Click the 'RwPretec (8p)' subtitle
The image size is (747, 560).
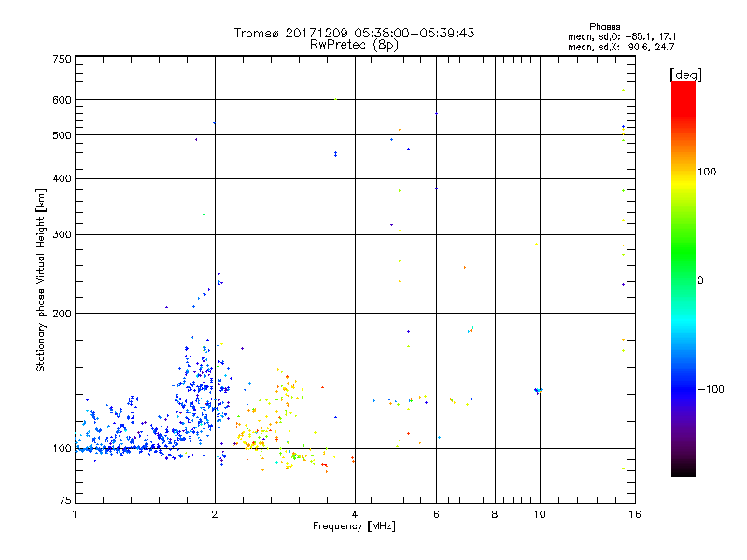click(x=354, y=45)
